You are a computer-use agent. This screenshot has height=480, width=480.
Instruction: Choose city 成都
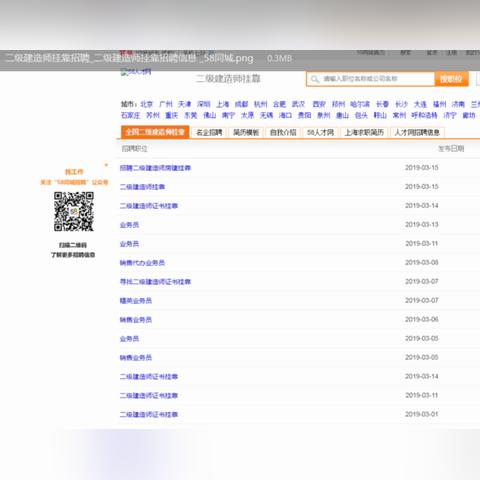[241, 104]
